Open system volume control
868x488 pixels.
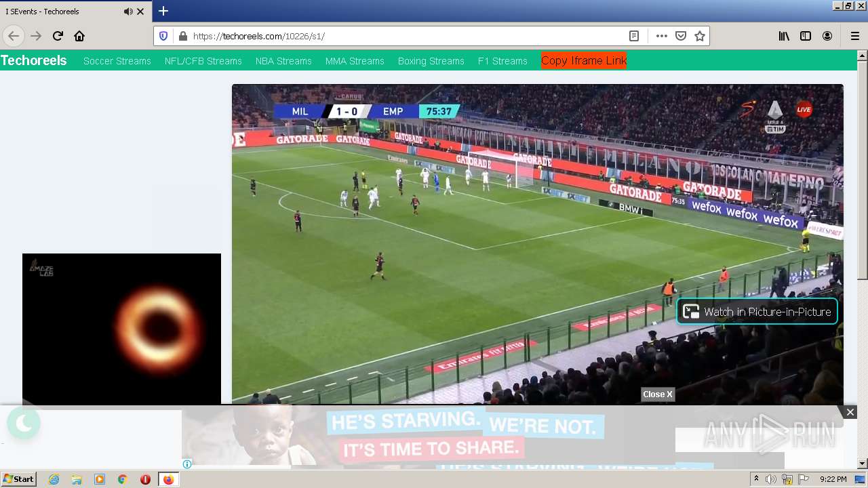[x=771, y=479]
